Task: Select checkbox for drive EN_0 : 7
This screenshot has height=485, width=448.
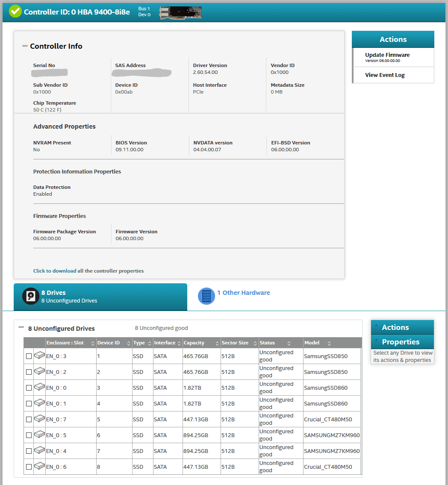Action: 29,420
